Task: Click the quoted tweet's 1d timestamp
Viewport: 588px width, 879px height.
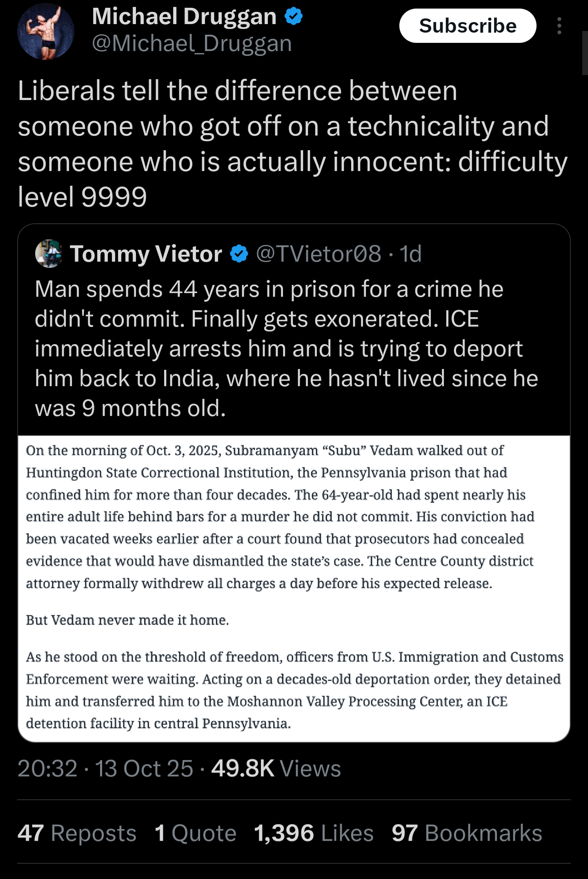Action: click(410, 254)
